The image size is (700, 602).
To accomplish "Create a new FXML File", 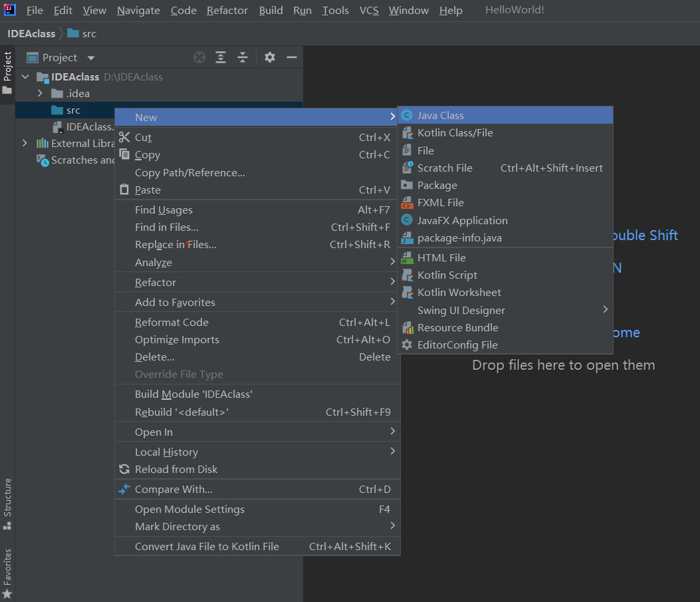I will click(440, 203).
